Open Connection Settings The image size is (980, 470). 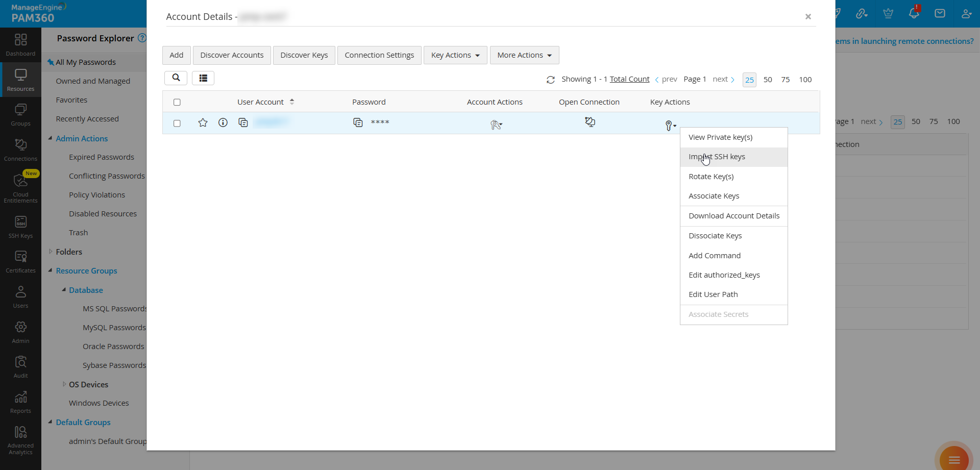[x=379, y=55]
